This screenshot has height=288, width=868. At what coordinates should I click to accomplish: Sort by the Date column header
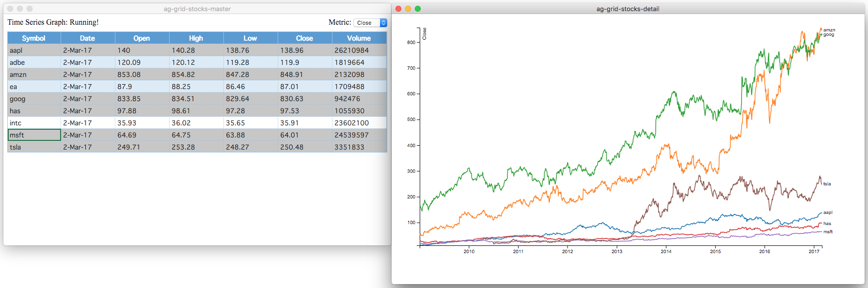pos(88,38)
